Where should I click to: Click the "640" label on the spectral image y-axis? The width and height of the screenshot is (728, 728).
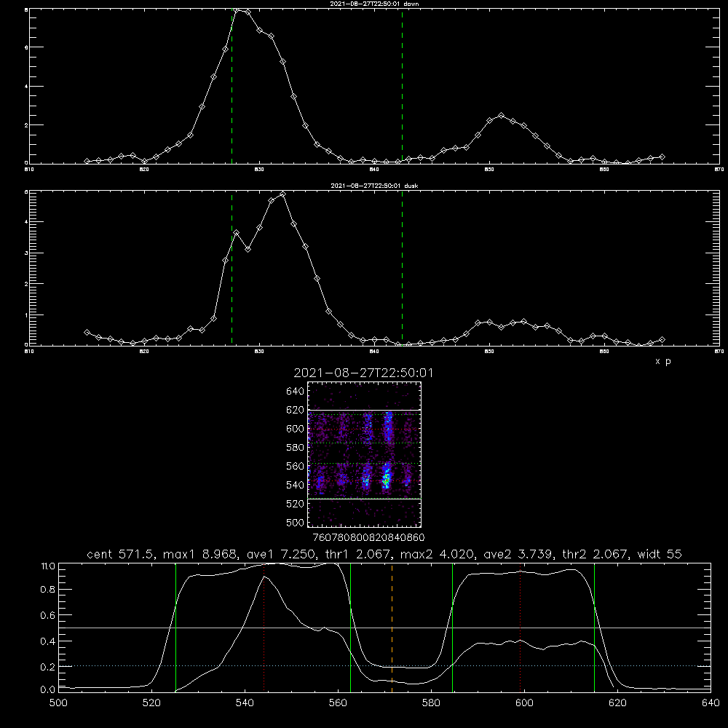coord(296,392)
